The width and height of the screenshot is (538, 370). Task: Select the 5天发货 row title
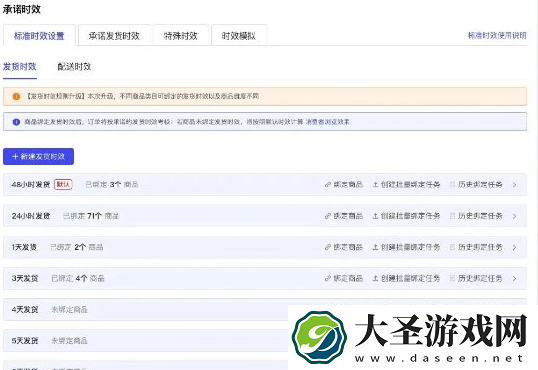tap(25, 341)
